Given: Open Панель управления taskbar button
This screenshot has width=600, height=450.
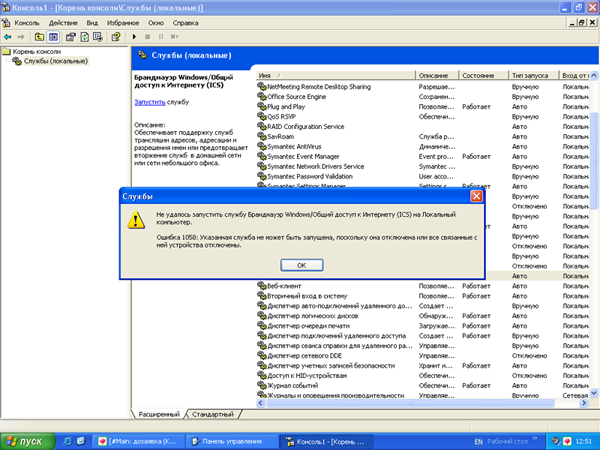Looking at the screenshot, I should (231, 441).
